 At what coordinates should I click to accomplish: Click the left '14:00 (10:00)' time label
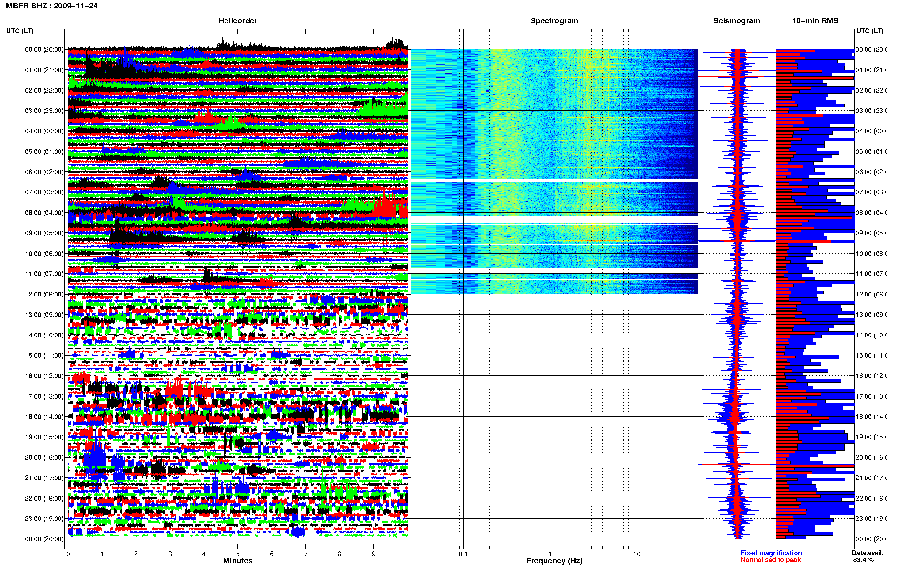click(x=44, y=335)
